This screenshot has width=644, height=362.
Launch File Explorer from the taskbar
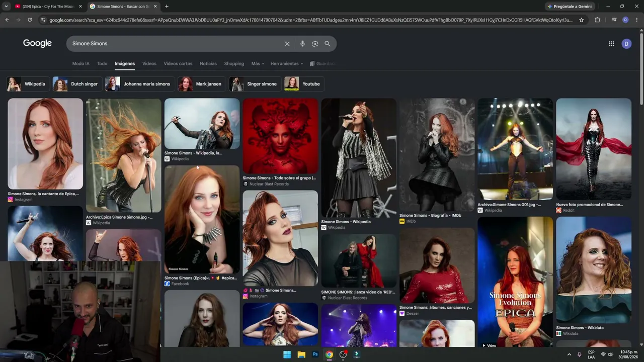(x=301, y=354)
